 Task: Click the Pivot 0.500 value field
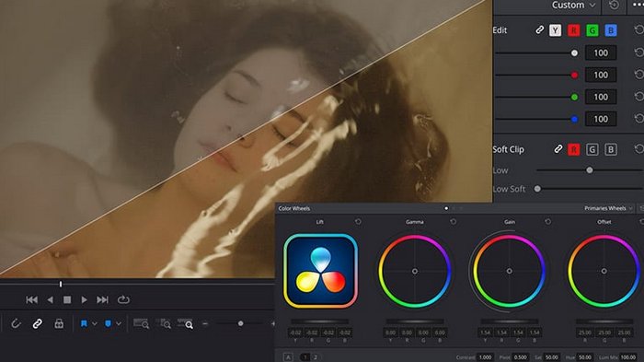[521, 357]
